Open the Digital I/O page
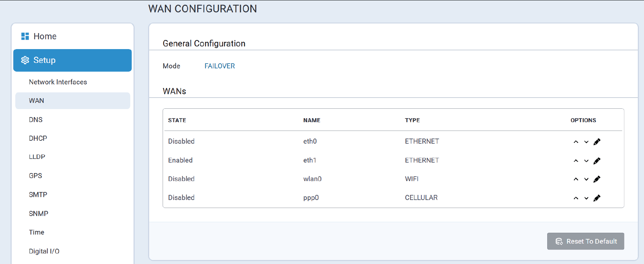Screen dimensions: 644x264 click(44, 251)
